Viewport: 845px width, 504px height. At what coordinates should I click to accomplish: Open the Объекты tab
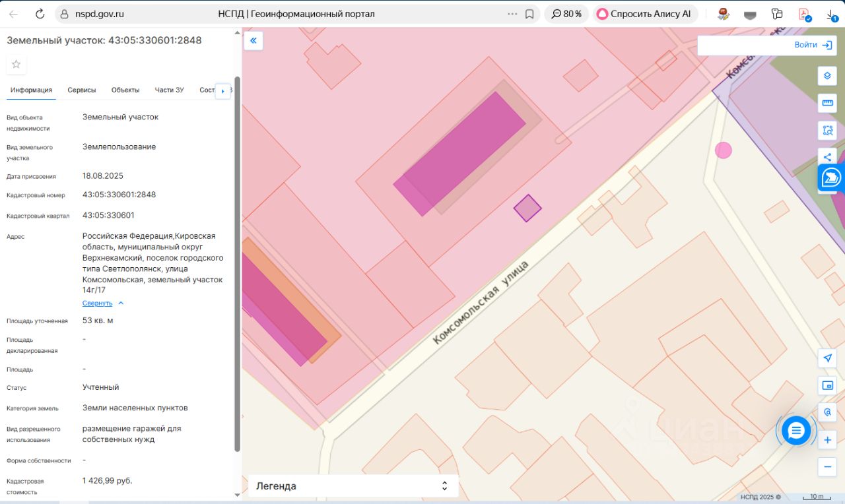tap(125, 90)
